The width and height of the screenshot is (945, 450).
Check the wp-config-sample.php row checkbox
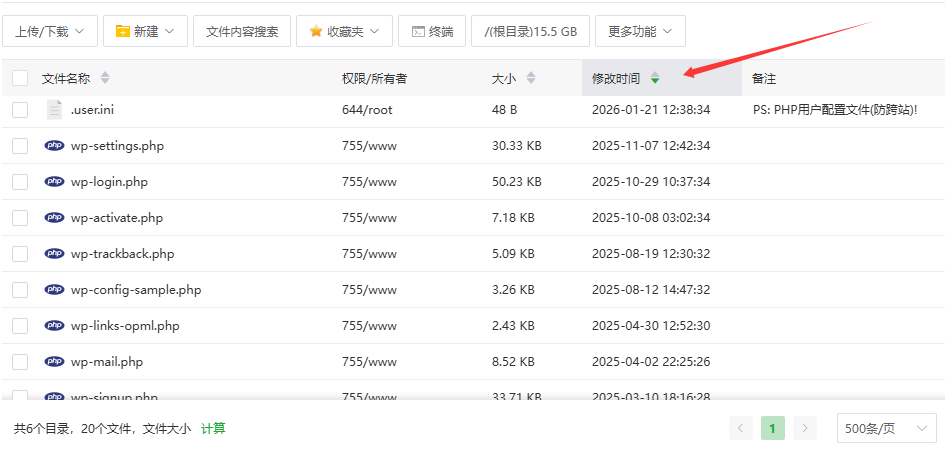point(20,290)
